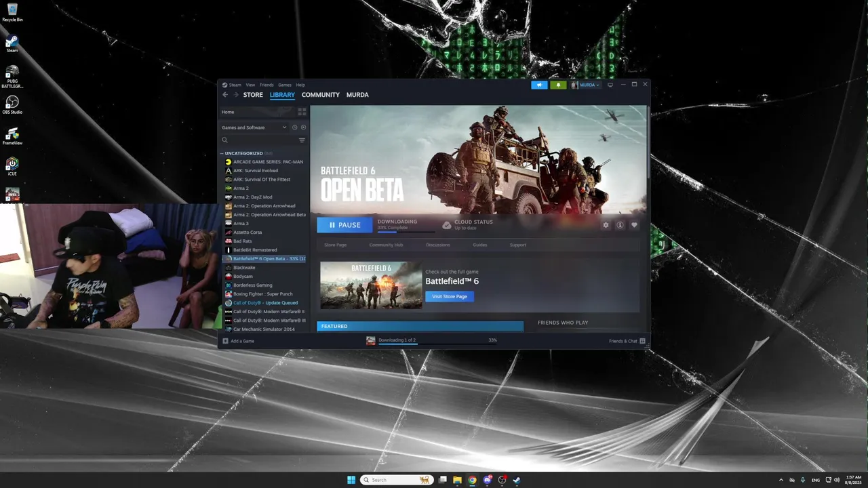868x488 pixels.
Task: Open Battlefield 6 Community Hub link
Action: click(387, 245)
